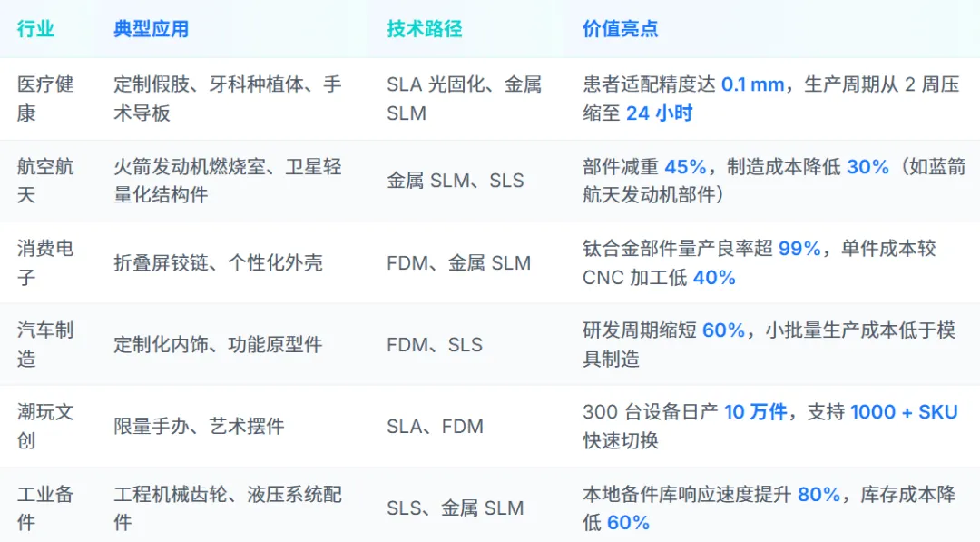
Task: Select the 价值亮点 column header
Action: (x=620, y=29)
